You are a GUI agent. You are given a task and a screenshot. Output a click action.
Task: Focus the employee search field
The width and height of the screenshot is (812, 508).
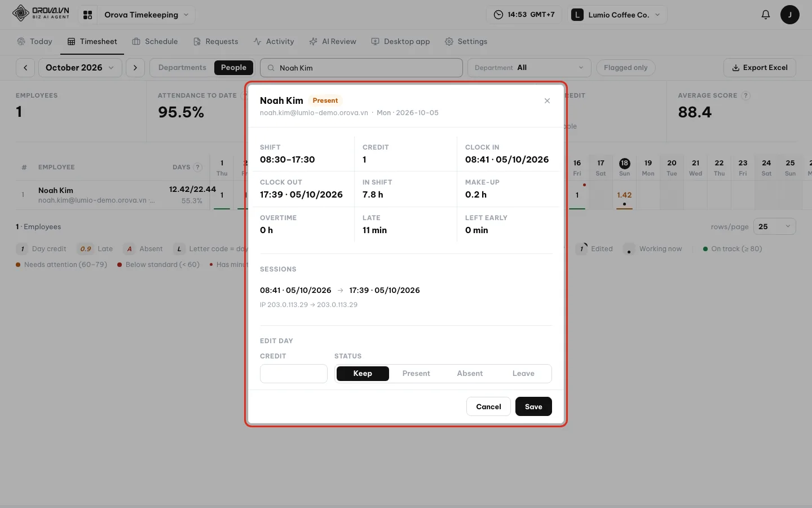[361, 68]
